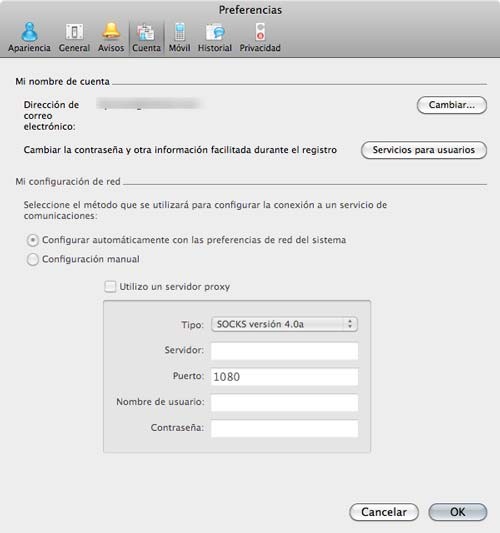Focus the Nombre de usuario field
This screenshot has height=533, width=500.
(x=284, y=402)
